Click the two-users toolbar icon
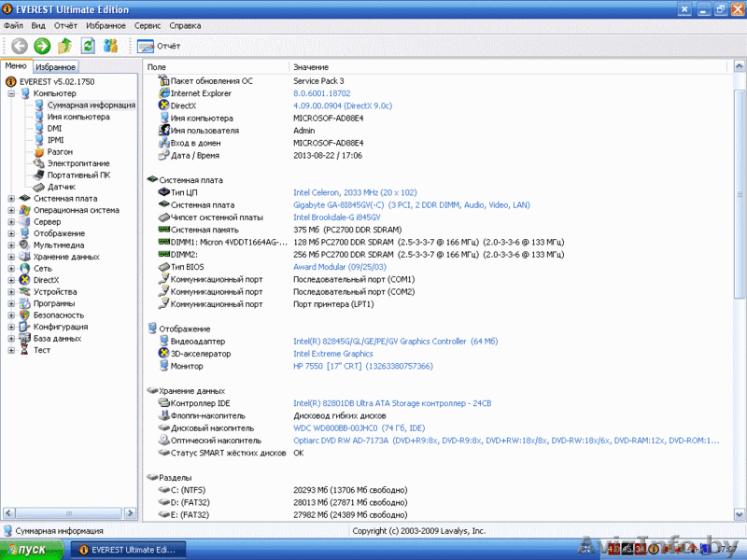The width and height of the screenshot is (747, 560). pos(111,46)
